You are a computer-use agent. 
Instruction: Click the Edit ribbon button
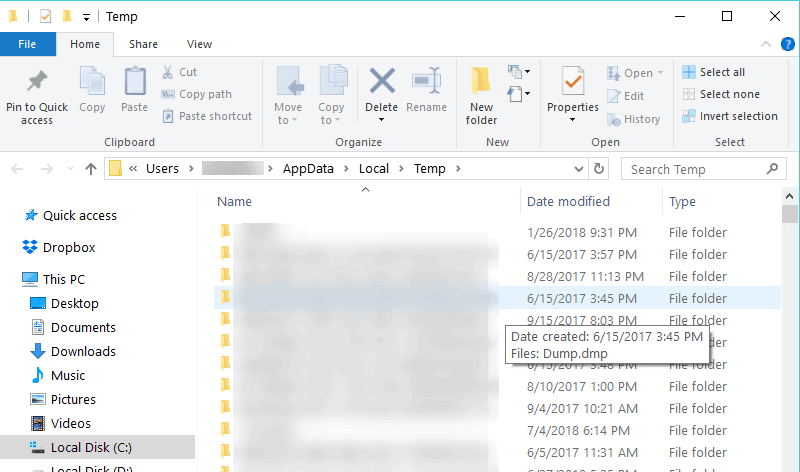coord(626,96)
